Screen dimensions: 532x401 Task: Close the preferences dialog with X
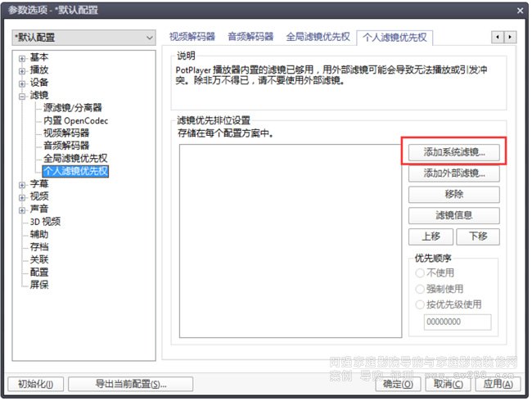coord(520,11)
